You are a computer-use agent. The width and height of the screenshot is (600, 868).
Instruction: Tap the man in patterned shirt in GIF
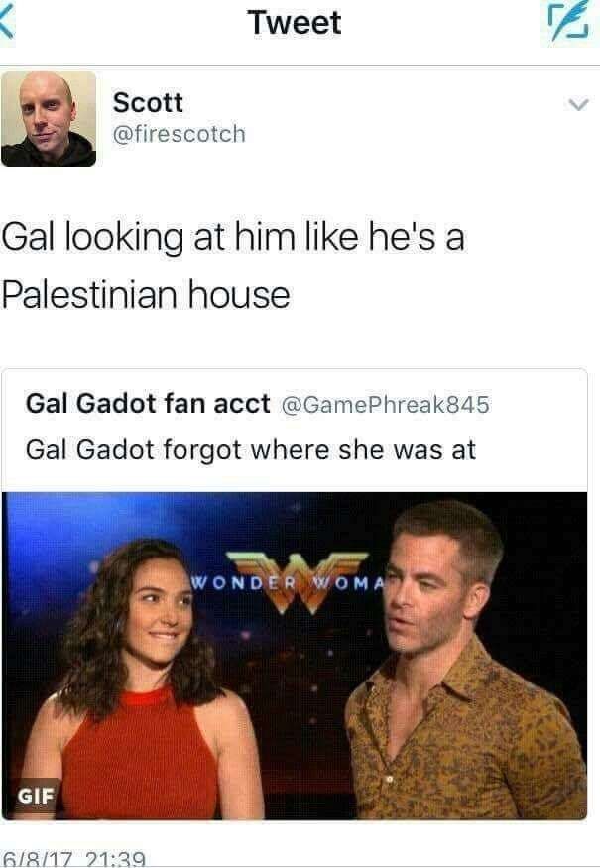coord(459,662)
